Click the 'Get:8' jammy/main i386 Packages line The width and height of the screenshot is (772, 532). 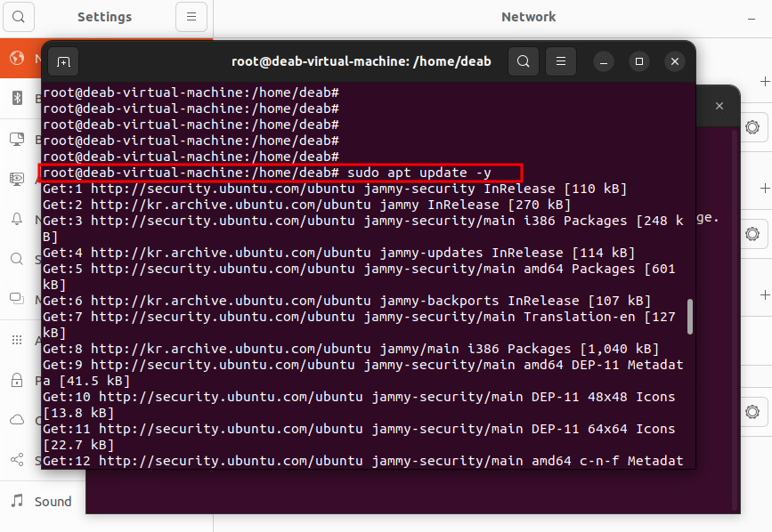351,349
